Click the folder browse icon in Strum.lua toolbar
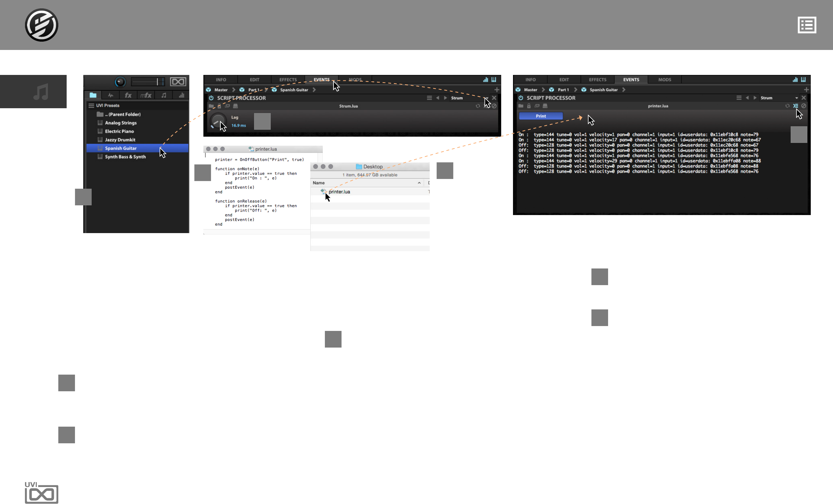The image size is (833, 504). (211, 106)
